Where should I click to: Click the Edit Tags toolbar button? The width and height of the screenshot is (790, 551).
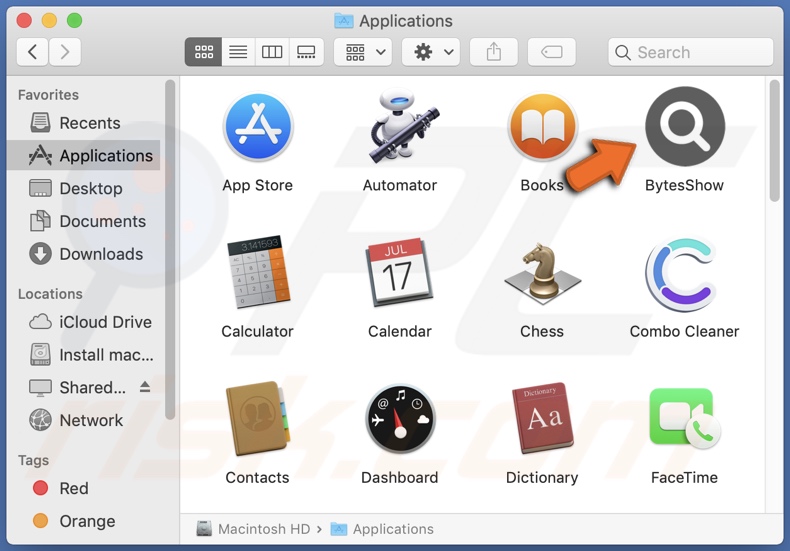[x=552, y=52]
